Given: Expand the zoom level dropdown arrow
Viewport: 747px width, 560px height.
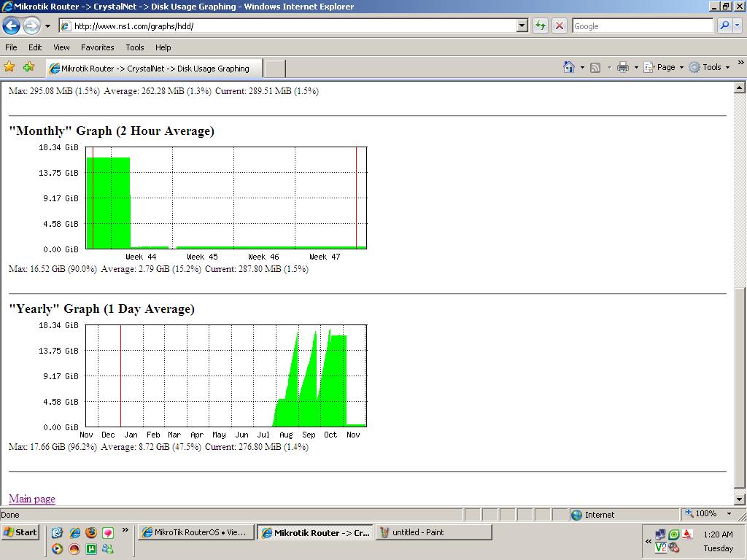Looking at the screenshot, I should (729, 514).
